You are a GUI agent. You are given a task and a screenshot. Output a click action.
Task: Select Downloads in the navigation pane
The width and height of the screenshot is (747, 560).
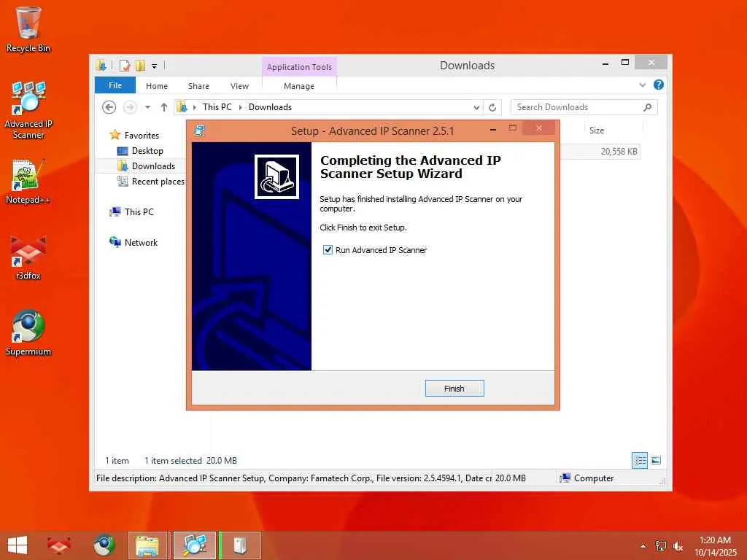tap(153, 166)
